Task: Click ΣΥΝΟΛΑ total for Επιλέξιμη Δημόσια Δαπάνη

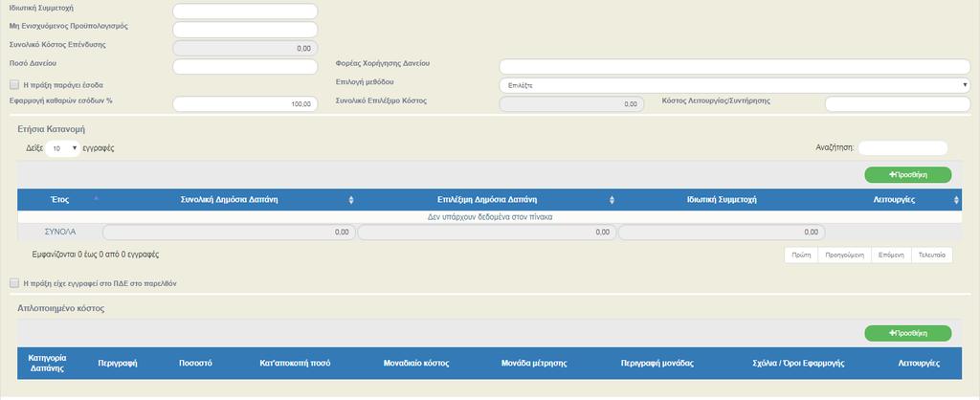Action: tap(487, 233)
